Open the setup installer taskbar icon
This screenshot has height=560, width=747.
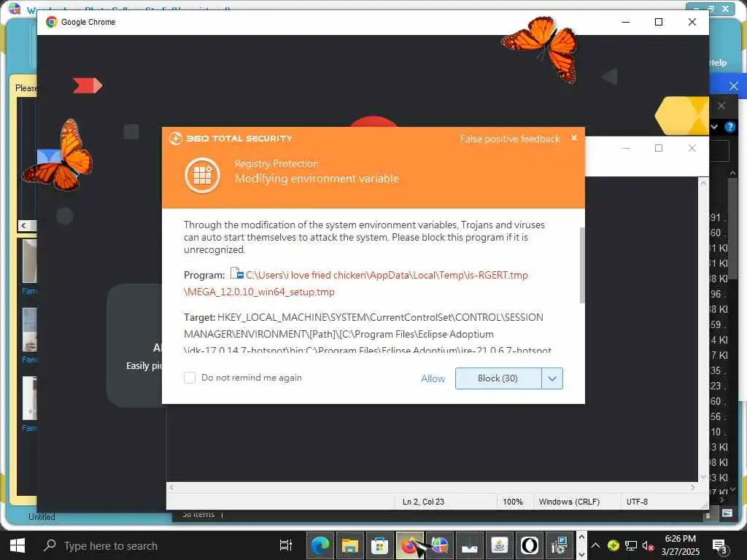pyautogui.click(x=559, y=545)
